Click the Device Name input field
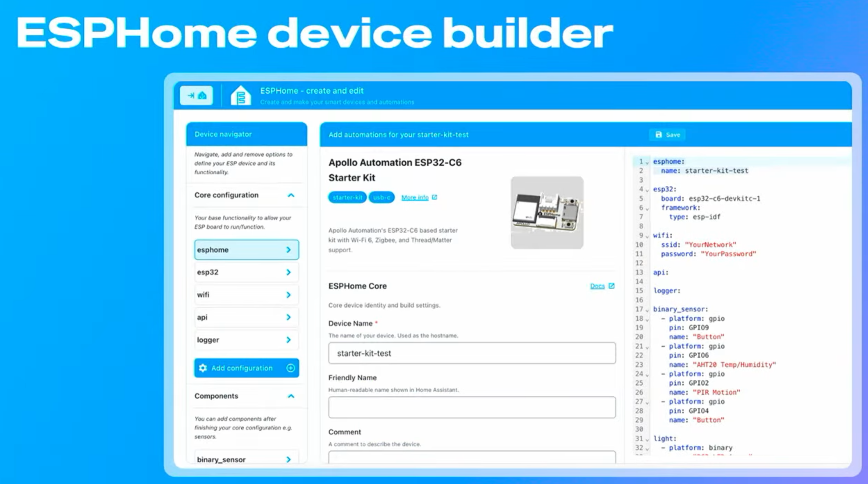The width and height of the screenshot is (868, 484). point(472,353)
